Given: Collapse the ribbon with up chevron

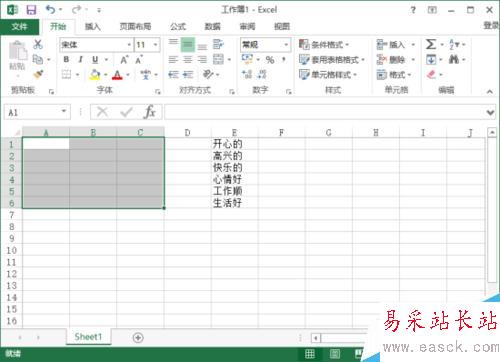Looking at the screenshot, I should [490, 91].
